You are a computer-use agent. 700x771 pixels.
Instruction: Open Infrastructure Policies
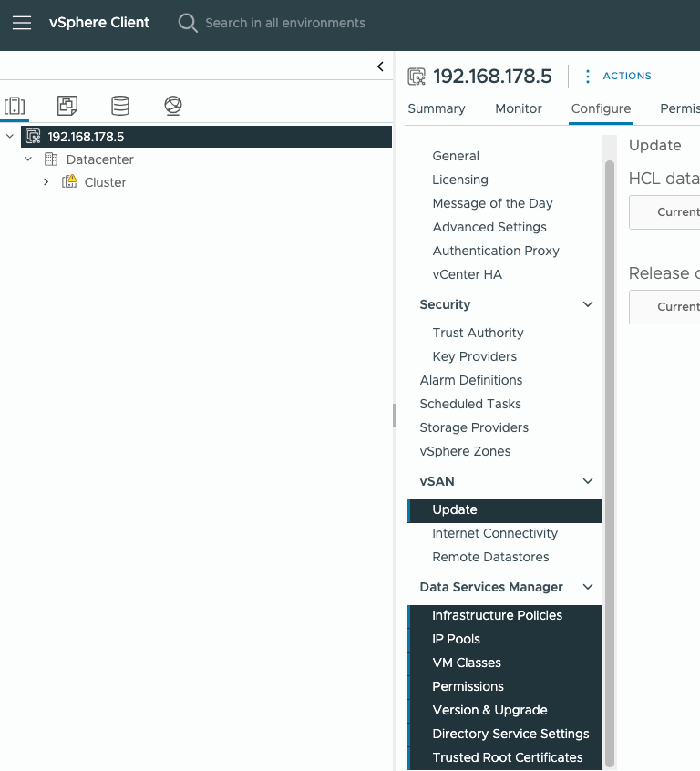505,617
